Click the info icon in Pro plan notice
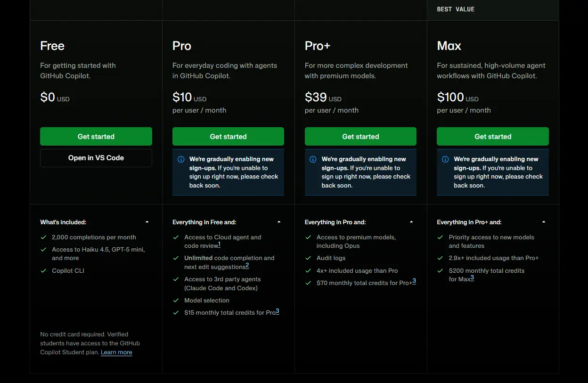This screenshot has width=588, height=383. pyautogui.click(x=180, y=159)
